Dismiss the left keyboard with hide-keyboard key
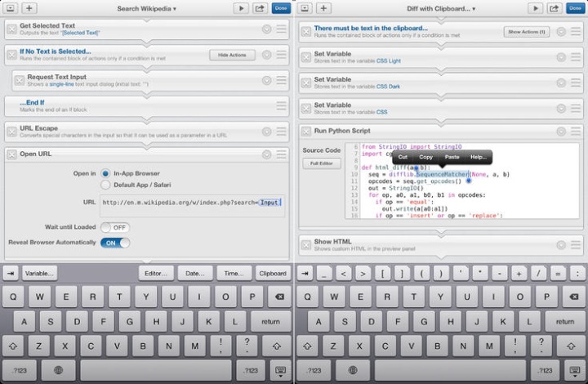 280,370
